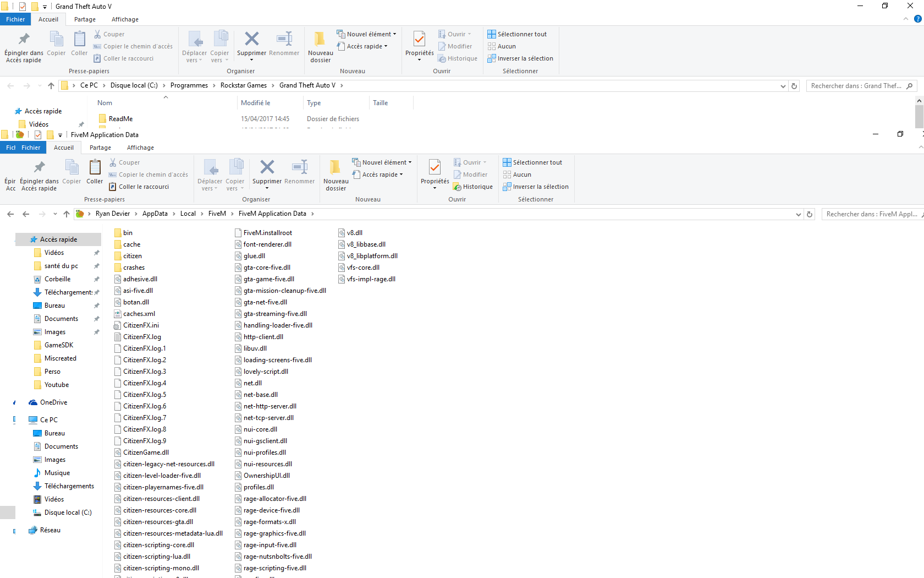The width and height of the screenshot is (924, 578).
Task: Click Supprimer icon in FiveM Application Data window
Action: tap(267, 167)
